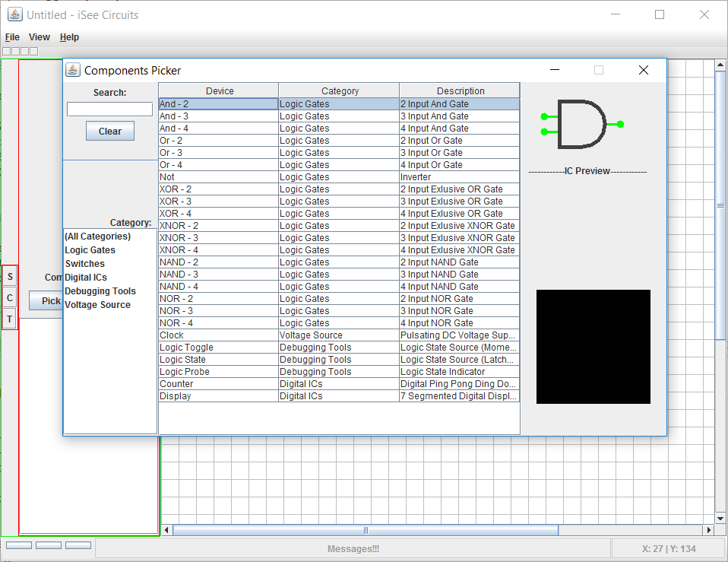Screen dimensions: 728x562
Task: Select Voltage Source category filter
Action: pyautogui.click(x=98, y=305)
